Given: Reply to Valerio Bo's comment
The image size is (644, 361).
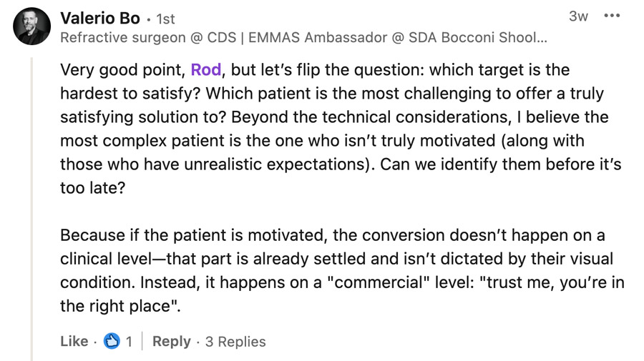Looking at the screenshot, I should 172,341.
